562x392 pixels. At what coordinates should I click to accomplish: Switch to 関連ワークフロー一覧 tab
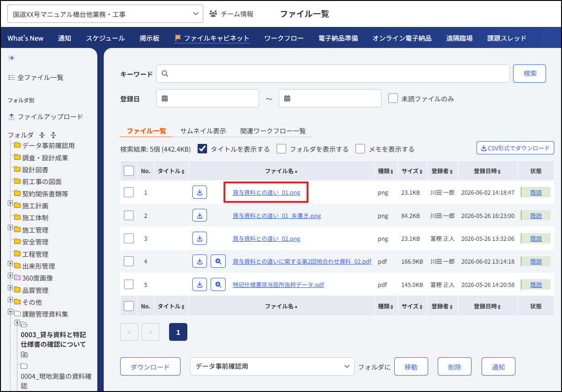click(273, 131)
